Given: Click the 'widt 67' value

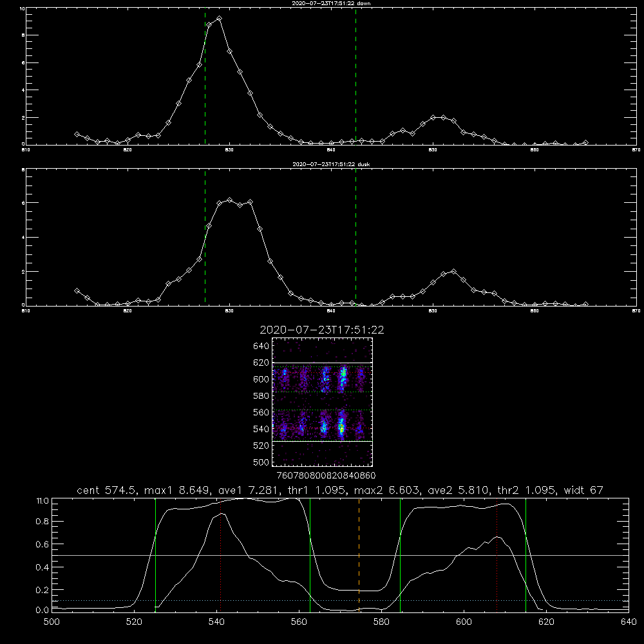Looking at the screenshot, I should coord(583,490).
